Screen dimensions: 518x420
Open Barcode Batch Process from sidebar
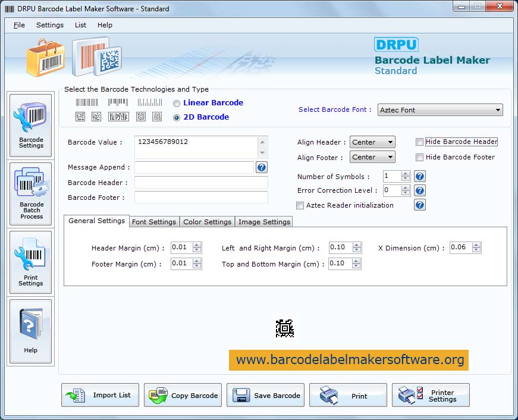coord(31,194)
